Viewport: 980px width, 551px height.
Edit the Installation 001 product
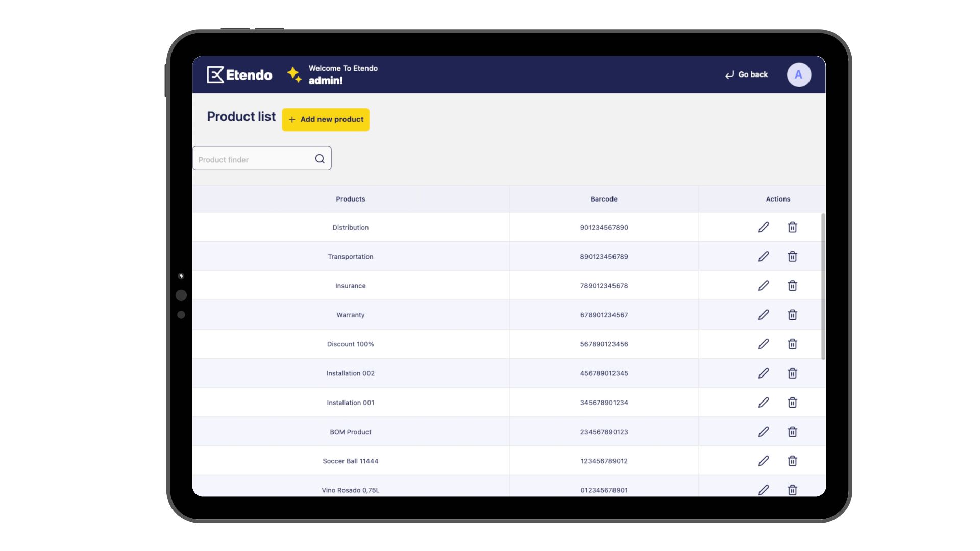pyautogui.click(x=764, y=403)
